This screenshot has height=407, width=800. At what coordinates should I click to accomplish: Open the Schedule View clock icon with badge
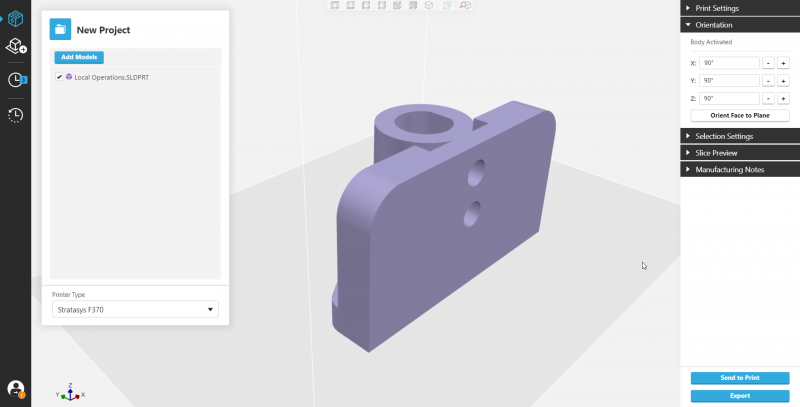17,80
